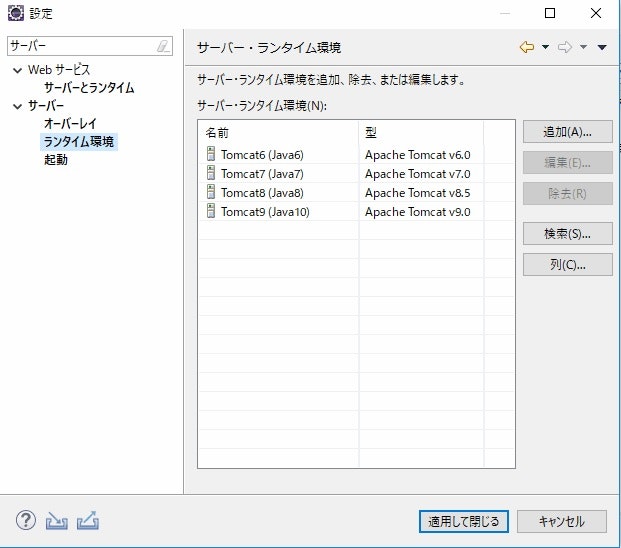
Task: Sort by the 名前 column header
Action: pos(278,133)
